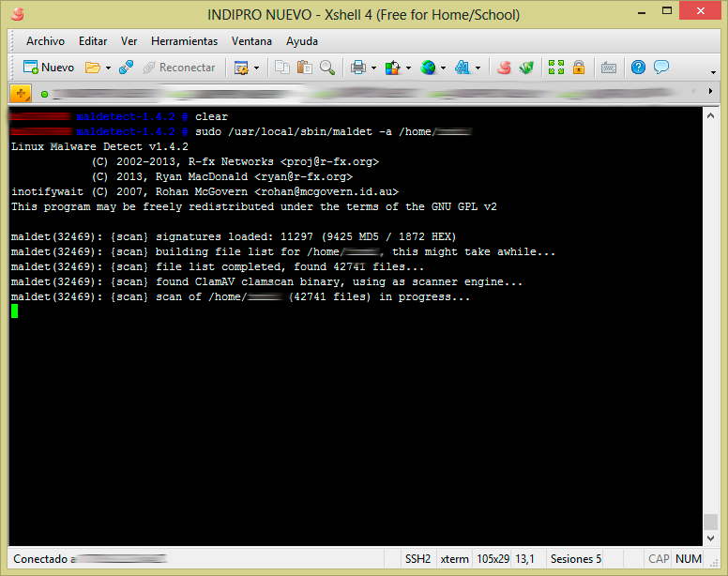The height and width of the screenshot is (576, 728).
Task: Click the Reconectar button
Action: [x=179, y=68]
